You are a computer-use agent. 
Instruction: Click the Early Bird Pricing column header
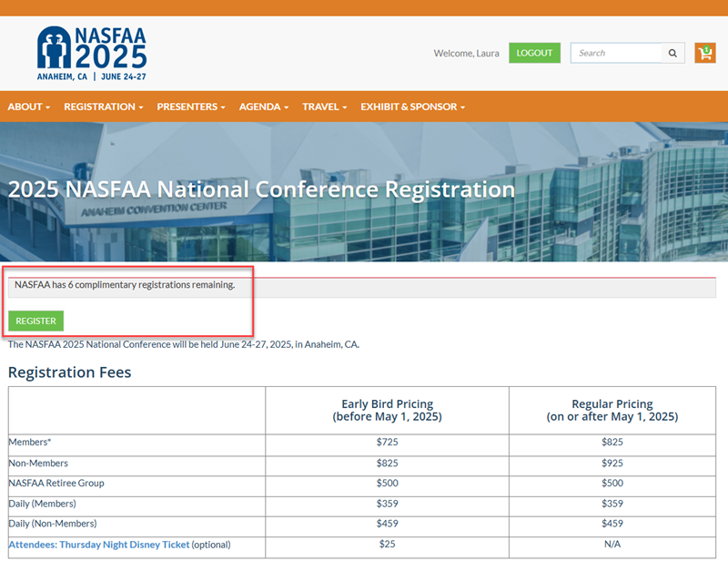click(388, 410)
